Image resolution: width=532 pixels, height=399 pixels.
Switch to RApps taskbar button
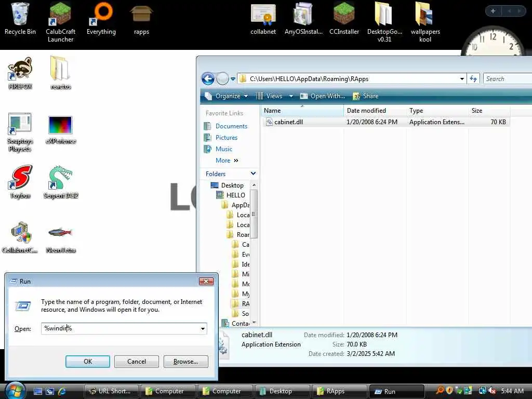click(x=340, y=391)
